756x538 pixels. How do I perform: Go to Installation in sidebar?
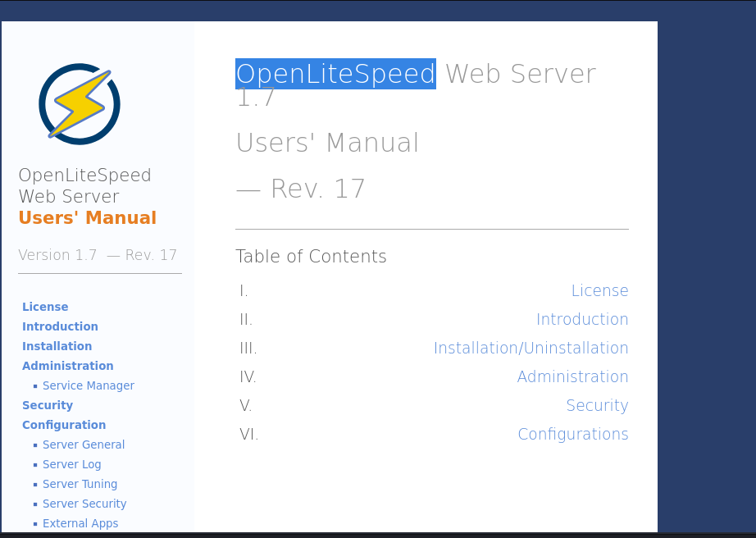pyautogui.click(x=57, y=346)
